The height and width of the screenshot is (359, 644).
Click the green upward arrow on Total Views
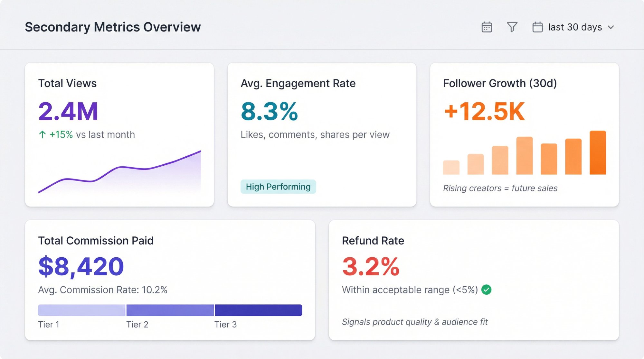[x=43, y=135]
